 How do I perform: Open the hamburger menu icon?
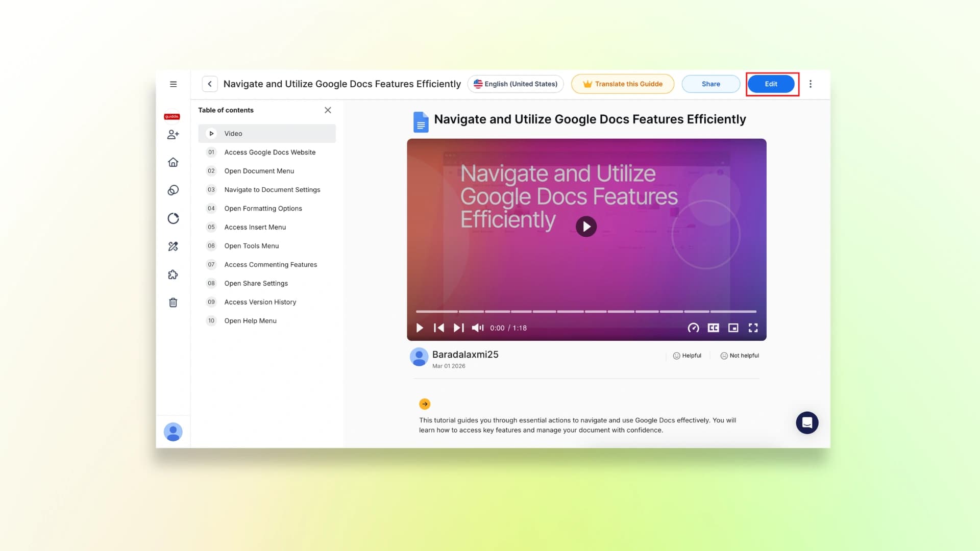[173, 84]
